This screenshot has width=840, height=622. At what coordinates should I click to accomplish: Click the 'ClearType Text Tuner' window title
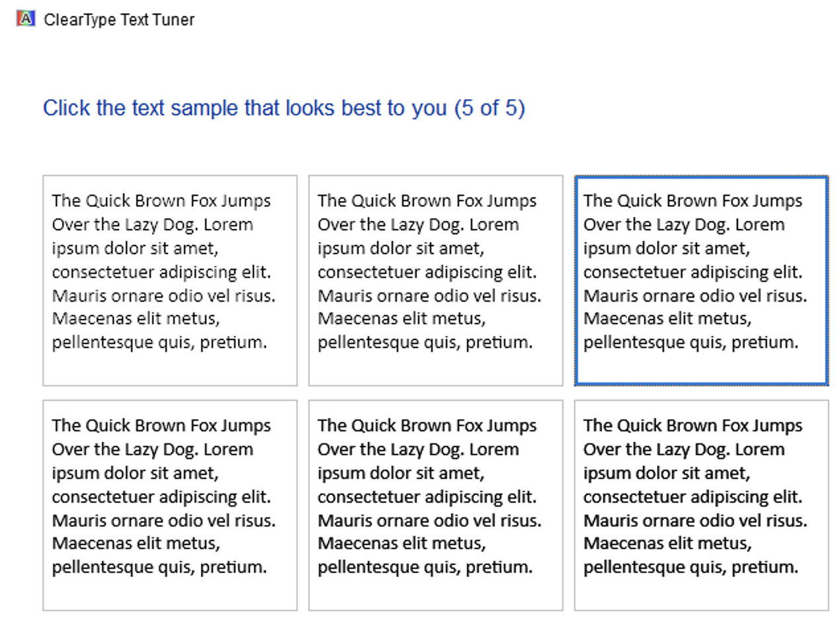click(119, 20)
